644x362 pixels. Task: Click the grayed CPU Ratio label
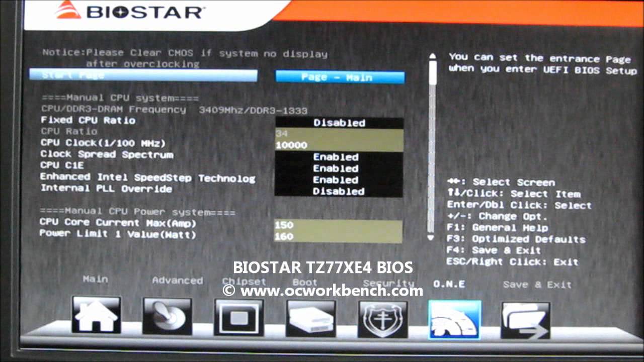69,132
